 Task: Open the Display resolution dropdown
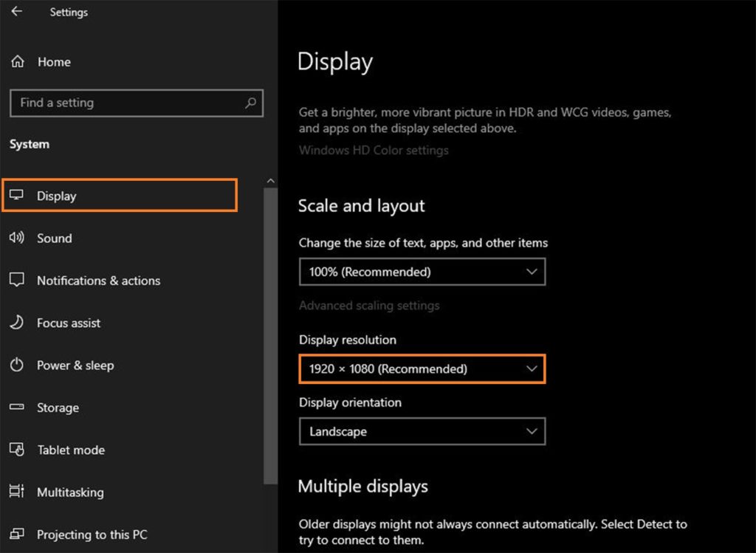tap(422, 369)
